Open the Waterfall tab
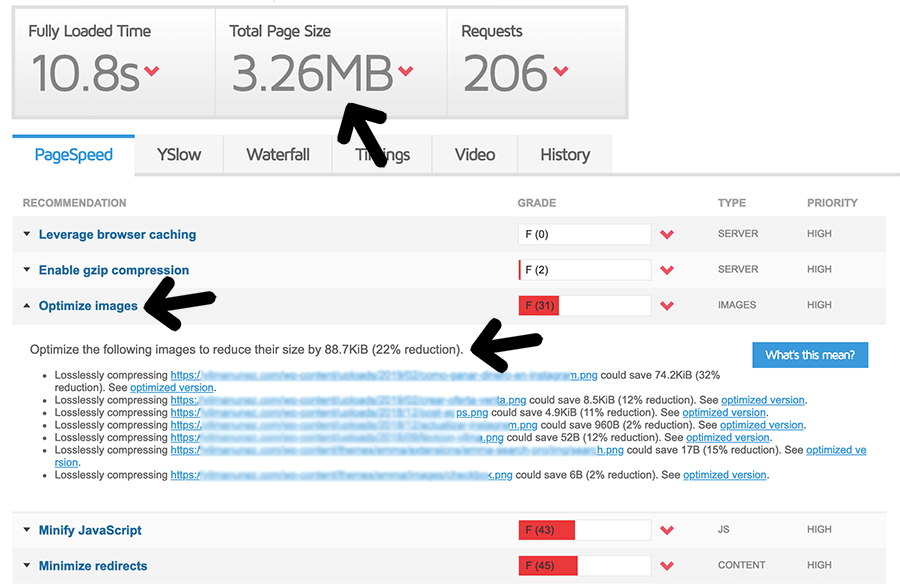The width and height of the screenshot is (900, 584). click(x=277, y=155)
